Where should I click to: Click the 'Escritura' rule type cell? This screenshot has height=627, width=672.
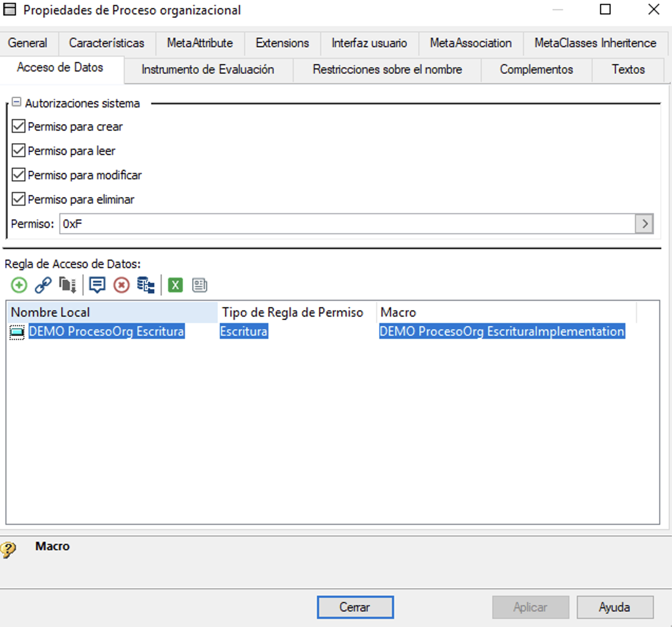pos(244,331)
